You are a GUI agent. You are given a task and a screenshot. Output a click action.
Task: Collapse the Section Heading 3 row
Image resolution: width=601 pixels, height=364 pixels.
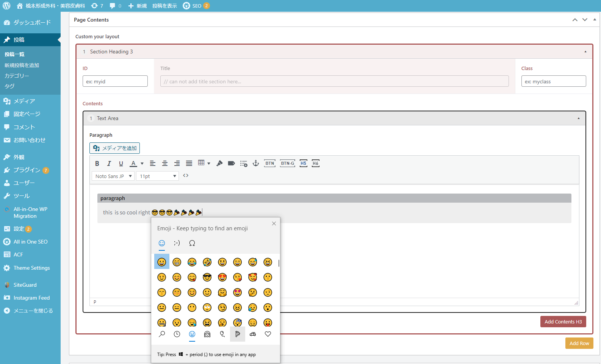point(585,52)
